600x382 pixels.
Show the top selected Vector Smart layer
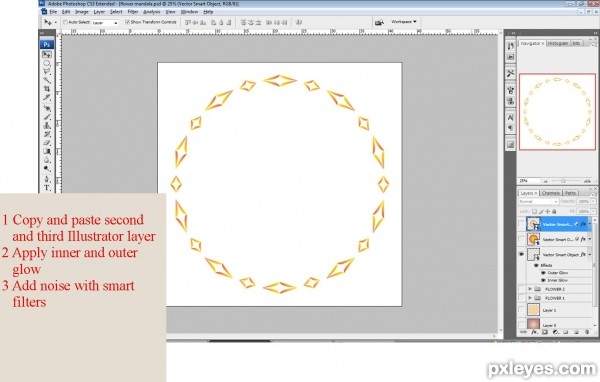pos(521,224)
